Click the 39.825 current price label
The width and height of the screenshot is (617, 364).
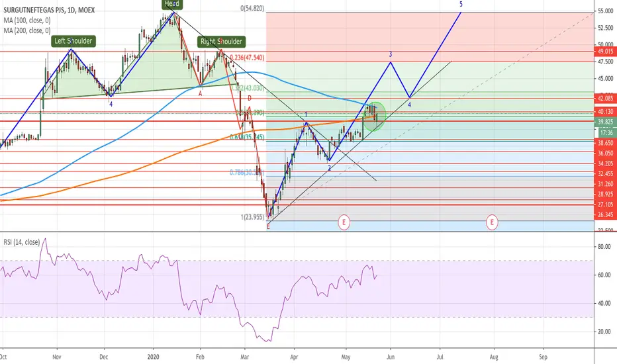pyautogui.click(x=606, y=122)
